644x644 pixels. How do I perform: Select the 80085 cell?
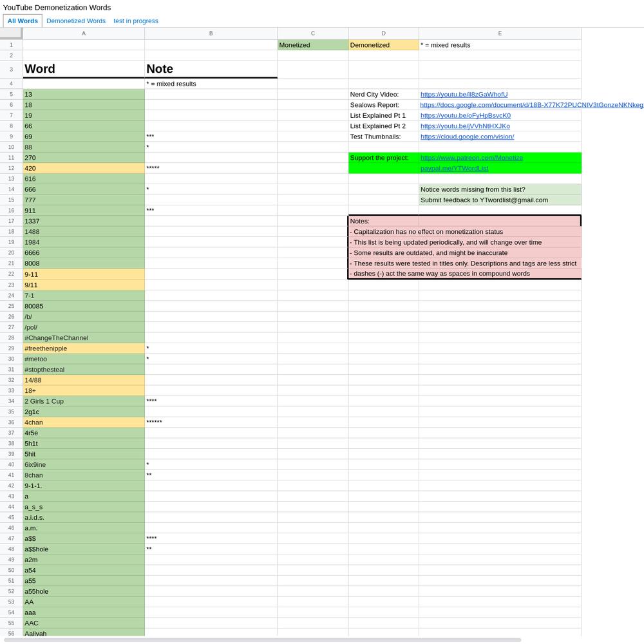(x=84, y=306)
